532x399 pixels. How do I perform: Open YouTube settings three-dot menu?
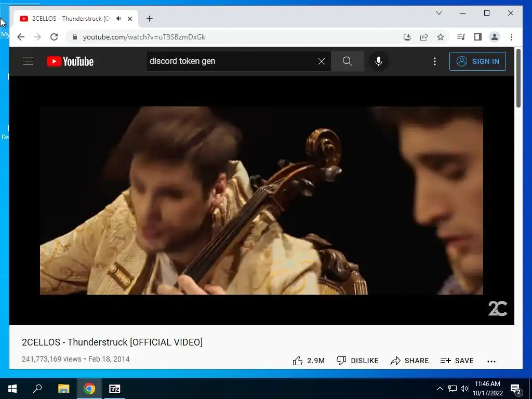click(x=435, y=61)
